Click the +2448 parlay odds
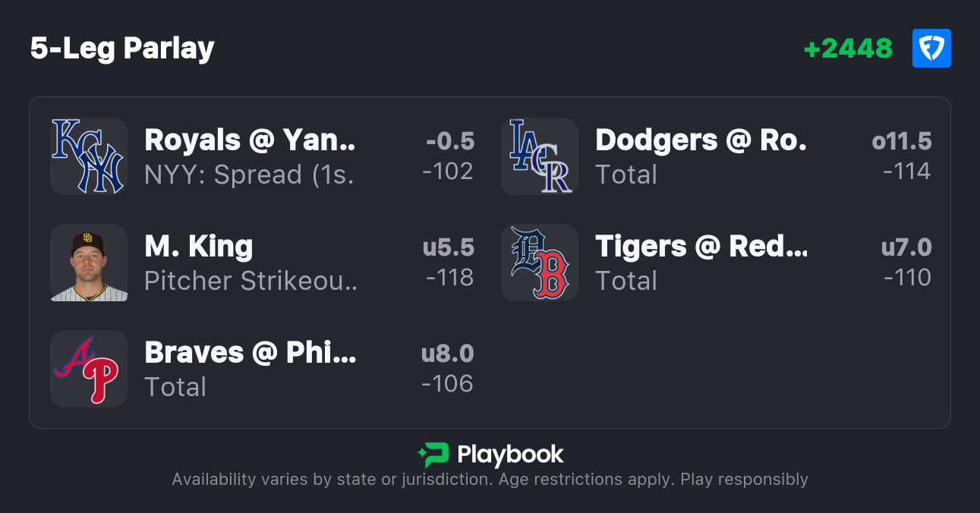Image resolution: width=980 pixels, height=513 pixels. click(848, 49)
